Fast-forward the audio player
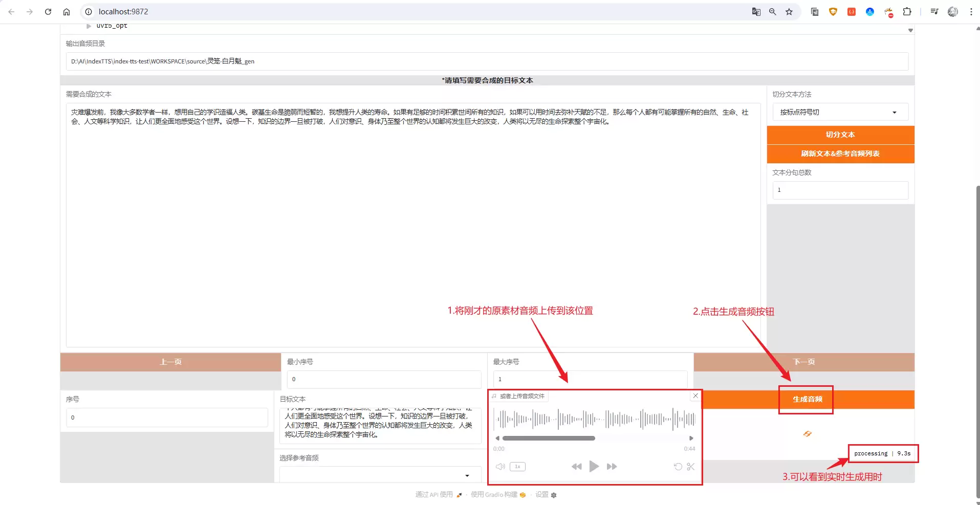 coord(612,466)
